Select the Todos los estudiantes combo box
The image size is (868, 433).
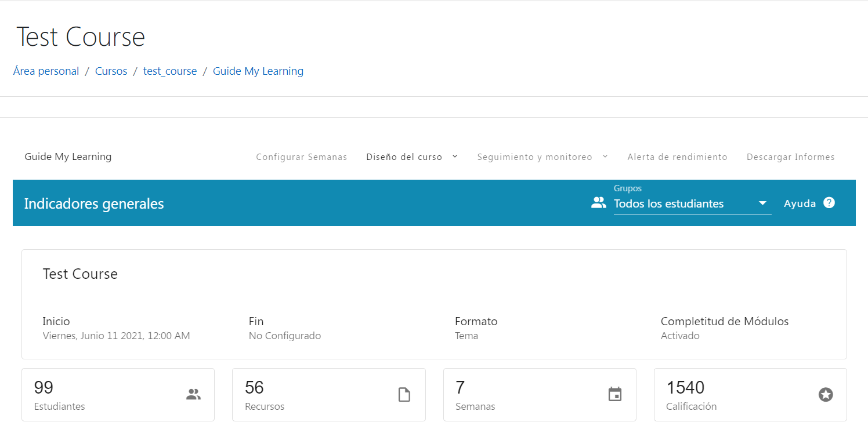click(692, 203)
